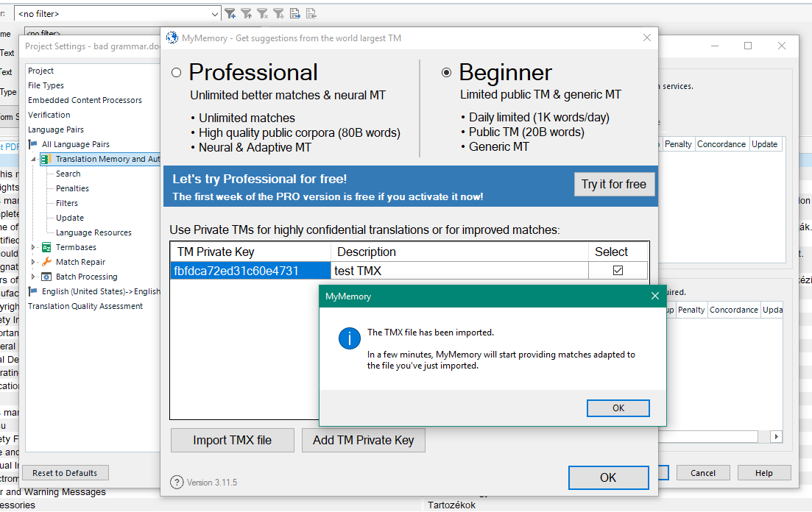This screenshot has height=512, width=812.
Task: Click the test TMX description cell
Action: tap(459, 271)
